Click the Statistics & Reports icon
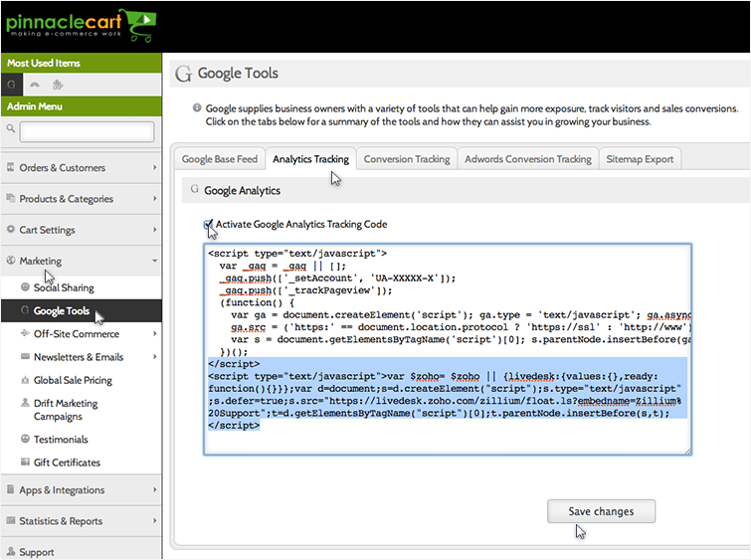 tap(10, 520)
